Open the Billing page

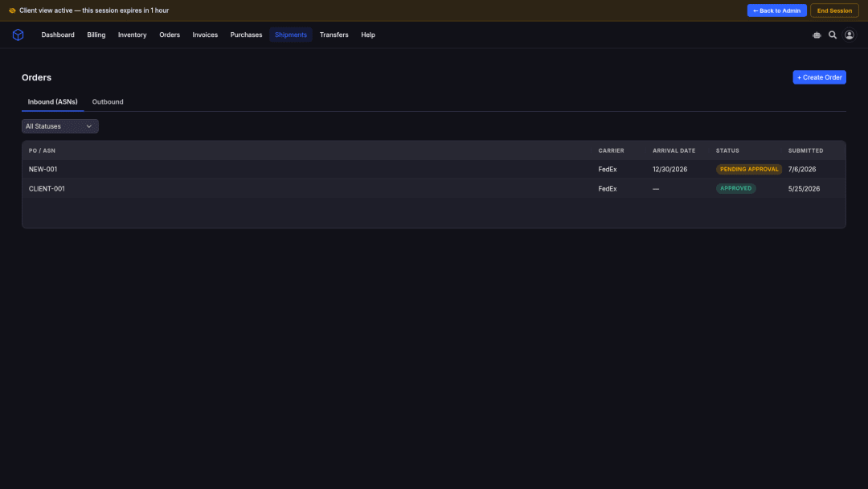coord(96,35)
